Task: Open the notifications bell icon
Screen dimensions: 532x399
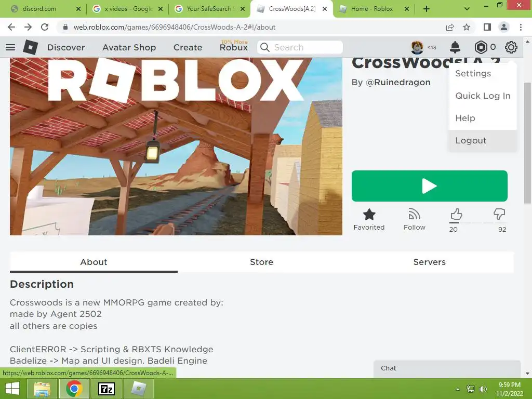Action: (x=455, y=47)
